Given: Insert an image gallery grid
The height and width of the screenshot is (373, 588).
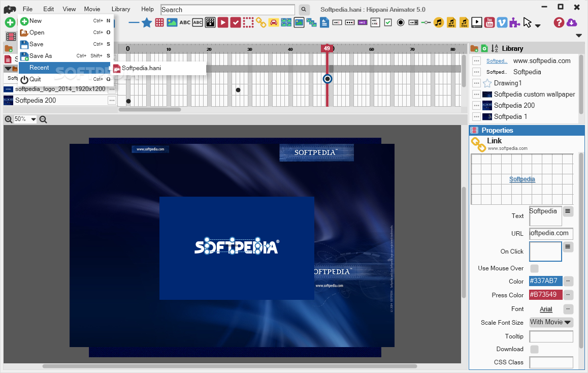Looking at the screenshot, I should 286,22.
